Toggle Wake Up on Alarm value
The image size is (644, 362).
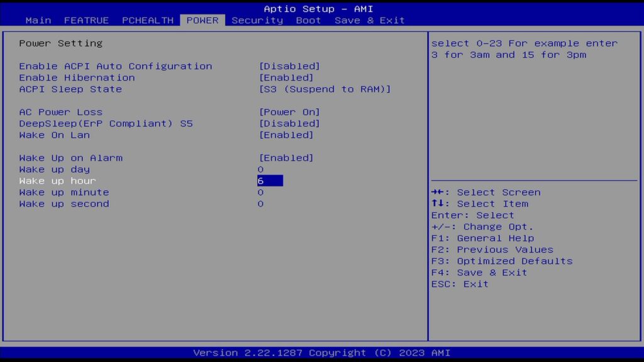point(286,158)
